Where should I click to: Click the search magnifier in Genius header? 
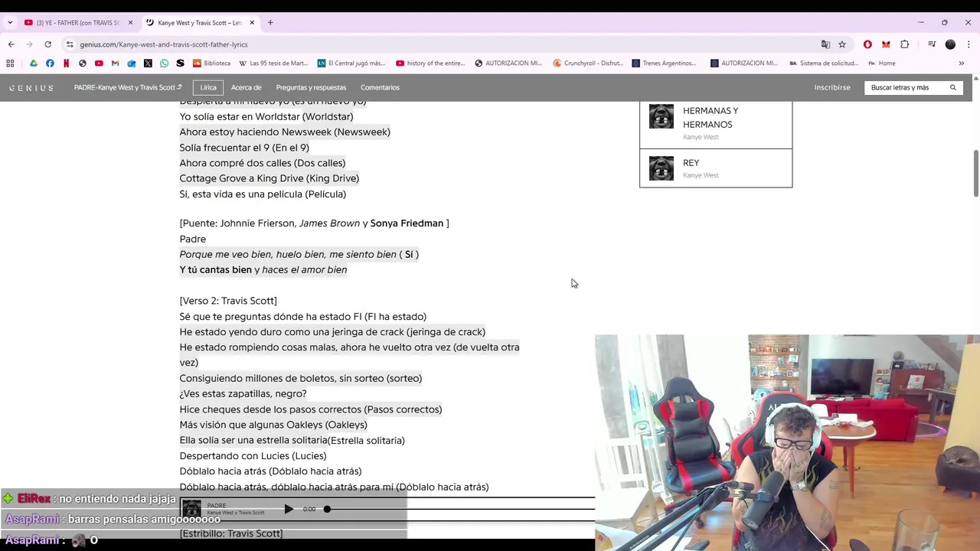953,87
